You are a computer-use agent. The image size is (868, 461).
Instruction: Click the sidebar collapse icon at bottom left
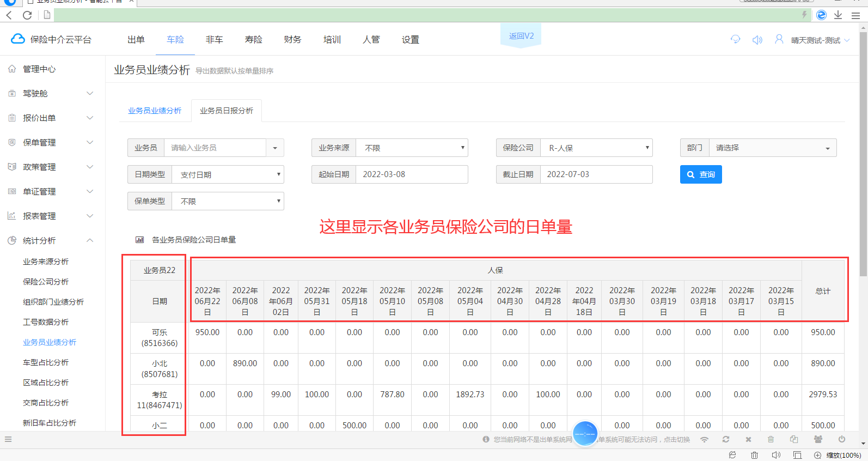(8, 439)
